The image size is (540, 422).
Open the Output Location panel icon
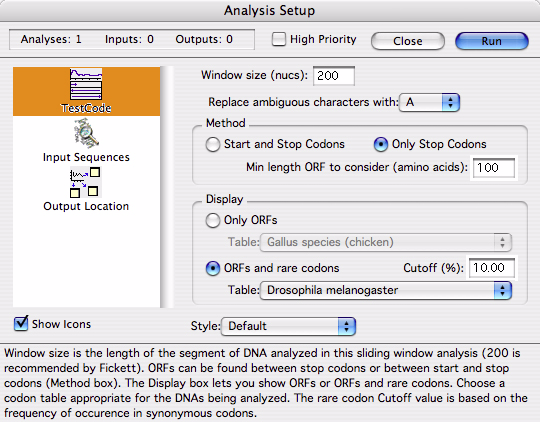click(85, 182)
